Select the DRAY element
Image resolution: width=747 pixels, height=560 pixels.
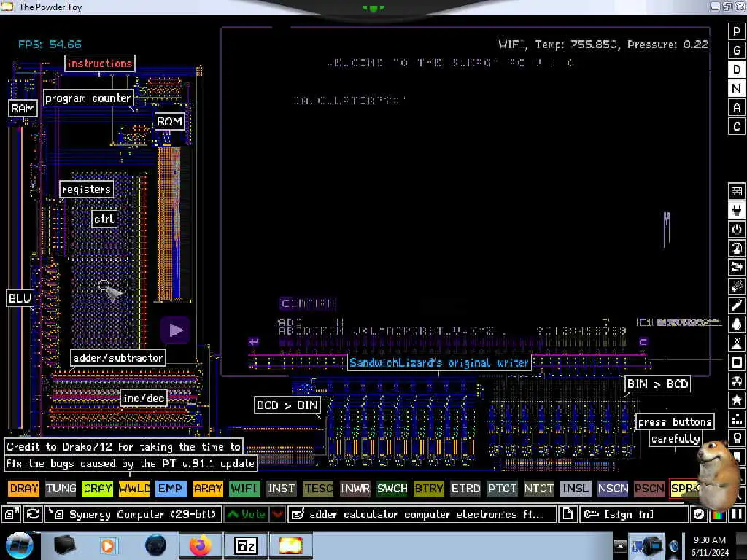[x=23, y=489]
